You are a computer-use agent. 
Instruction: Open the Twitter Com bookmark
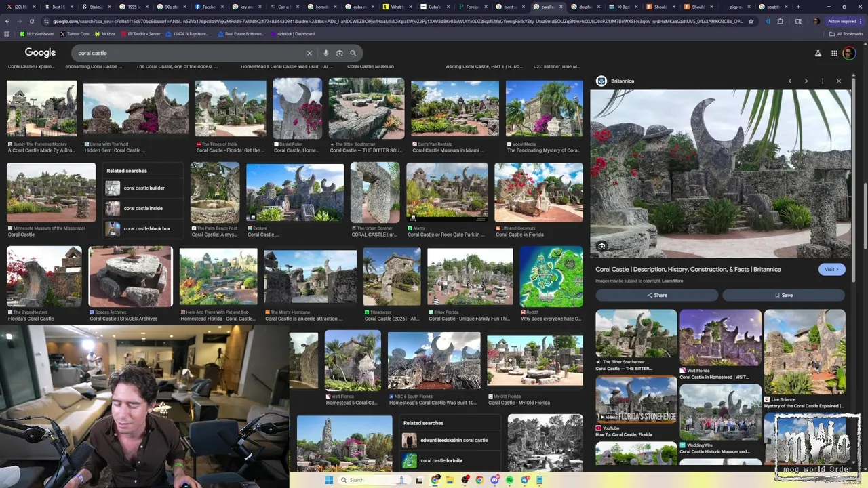[x=75, y=34]
